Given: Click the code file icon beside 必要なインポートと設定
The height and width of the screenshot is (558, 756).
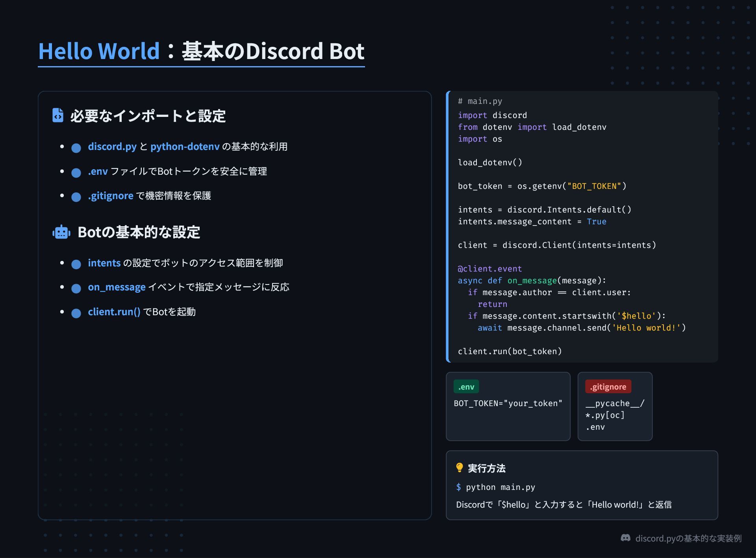Looking at the screenshot, I should [x=58, y=115].
